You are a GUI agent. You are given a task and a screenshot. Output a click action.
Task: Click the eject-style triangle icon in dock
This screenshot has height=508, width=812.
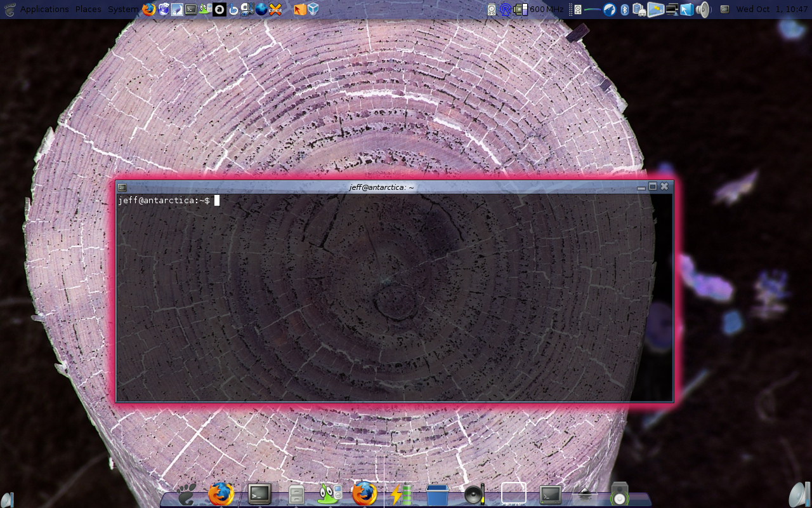point(586,495)
